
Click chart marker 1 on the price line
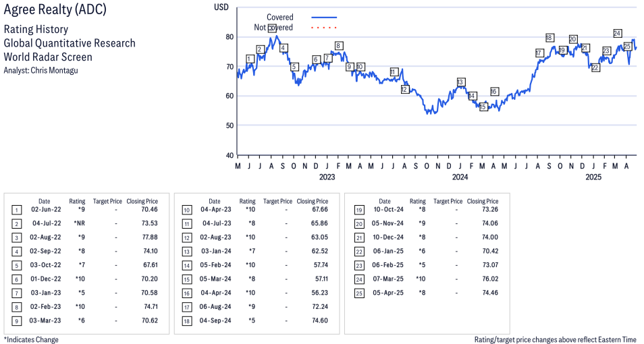[250, 59]
